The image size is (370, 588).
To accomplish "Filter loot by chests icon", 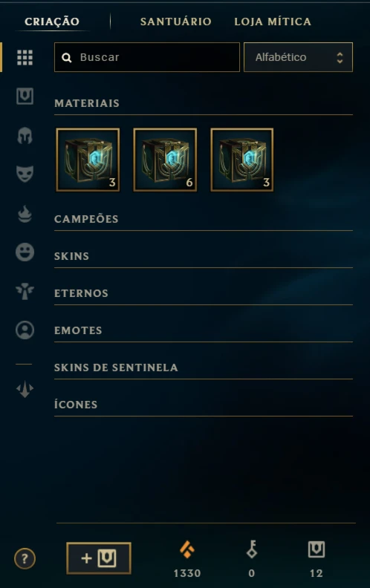I will pyautogui.click(x=25, y=97).
